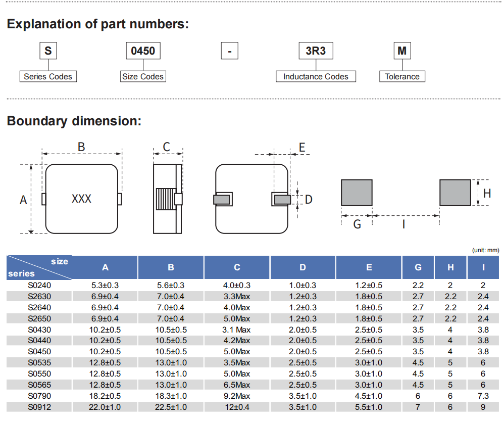Click the 'Inductance Codes' label
504x423 pixels.
click(316, 77)
